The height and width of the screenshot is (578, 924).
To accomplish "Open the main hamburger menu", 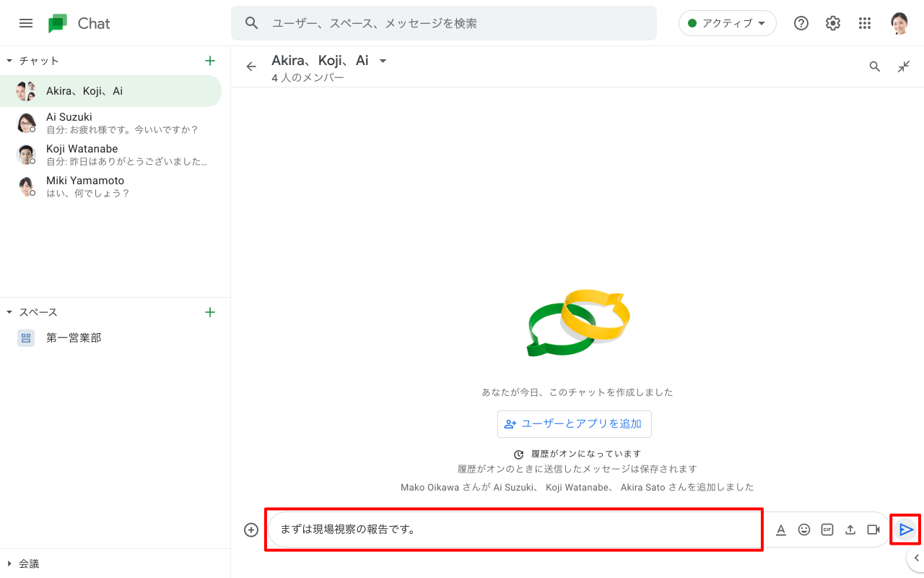I will [26, 23].
